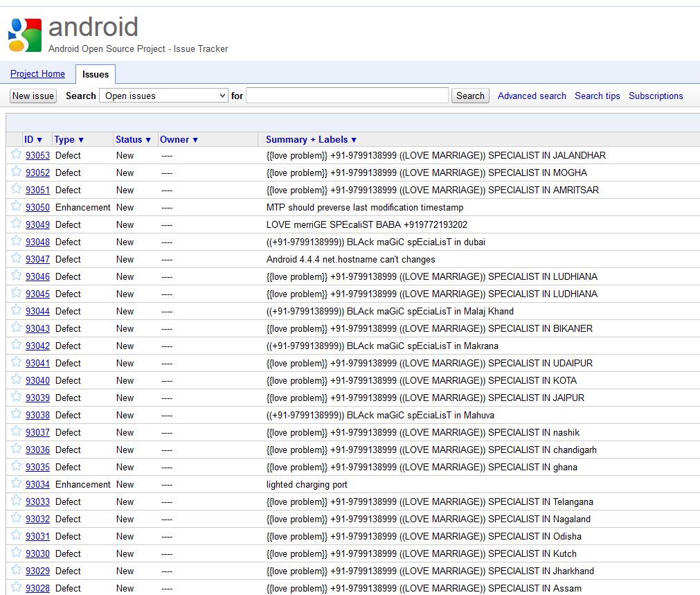700x595 pixels.
Task: Open the Advanced search link
Action: coord(532,96)
